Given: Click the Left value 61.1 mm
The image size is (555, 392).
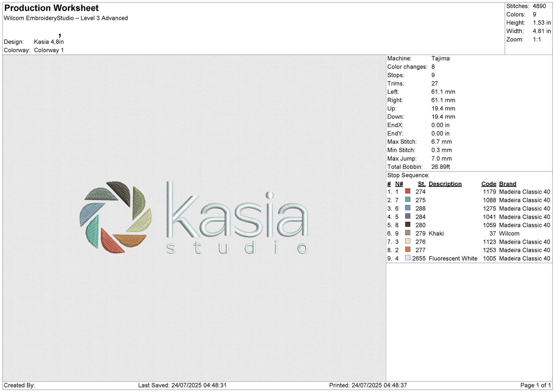Looking at the screenshot, I should [x=443, y=92].
